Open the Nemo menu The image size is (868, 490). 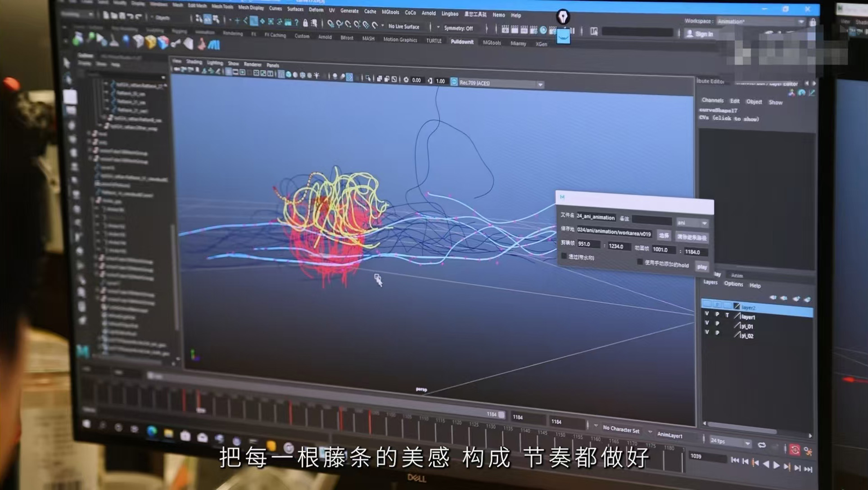coord(499,15)
